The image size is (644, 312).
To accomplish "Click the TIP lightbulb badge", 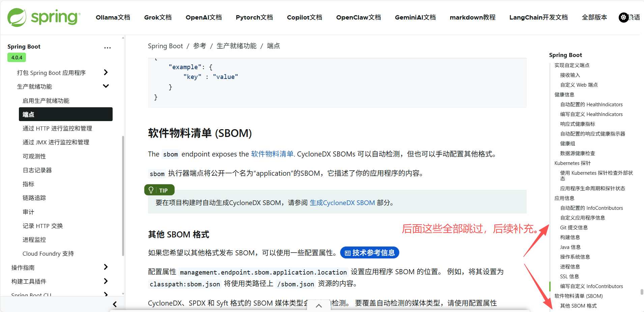I will 159,190.
